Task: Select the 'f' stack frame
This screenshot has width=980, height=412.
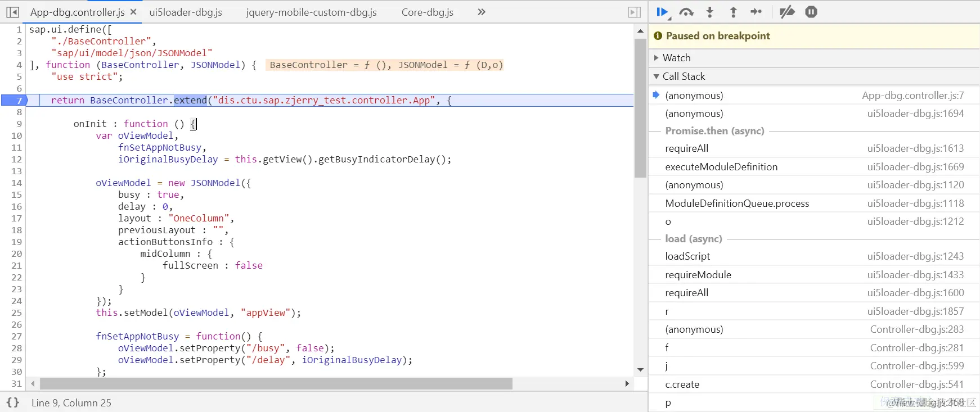Action: 814,348
